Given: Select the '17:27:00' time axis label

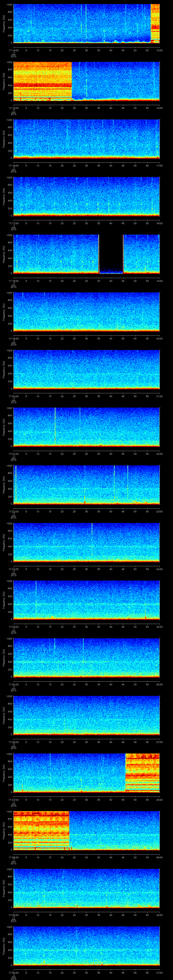Looking at the screenshot, I should 13,800.
